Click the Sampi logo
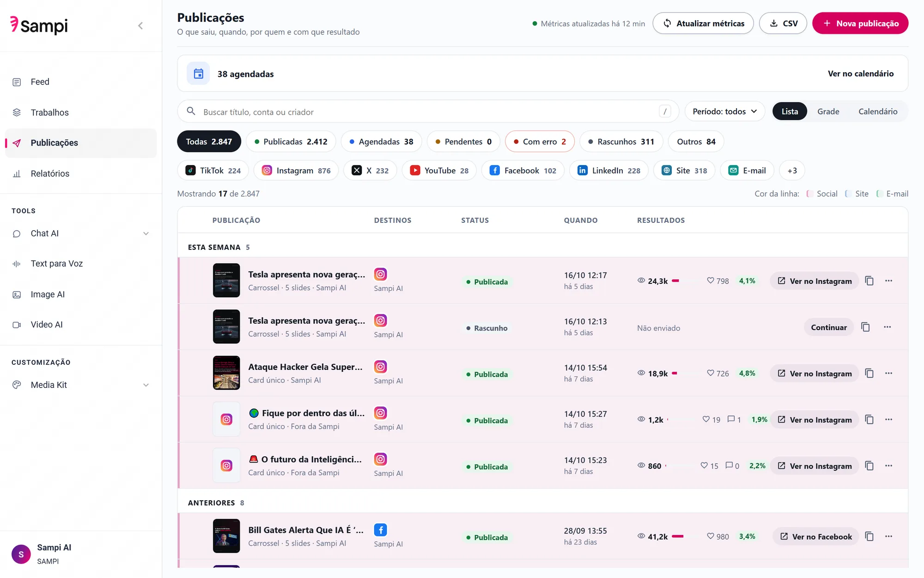This screenshot has width=924, height=578. pyautogui.click(x=39, y=25)
